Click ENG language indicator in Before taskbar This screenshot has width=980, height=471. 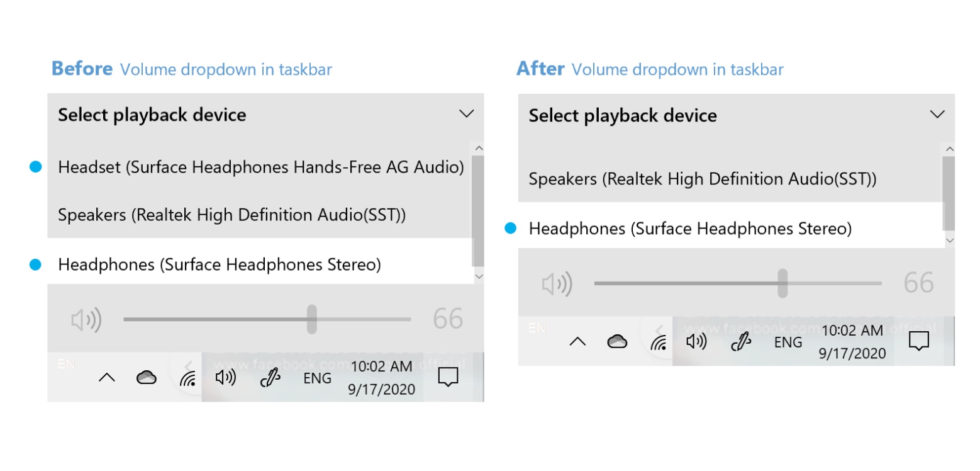[x=317, y=378]
